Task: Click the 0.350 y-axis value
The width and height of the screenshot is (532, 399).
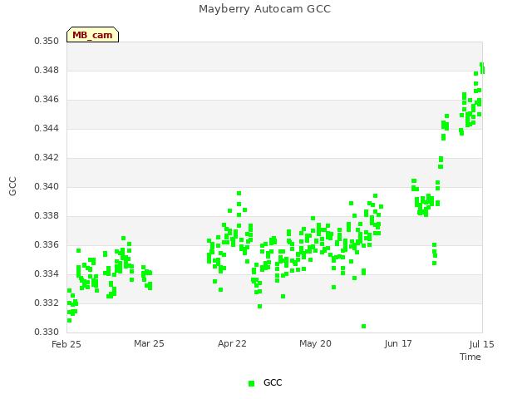Action: (47, 41)
